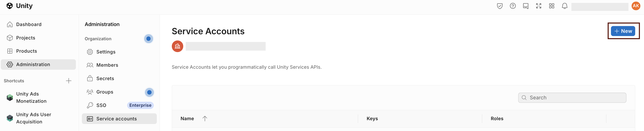Open the Unity Ads User Acquisition shortcut
The width and height of the screenshot is (644, 131).
coord(33,118)
